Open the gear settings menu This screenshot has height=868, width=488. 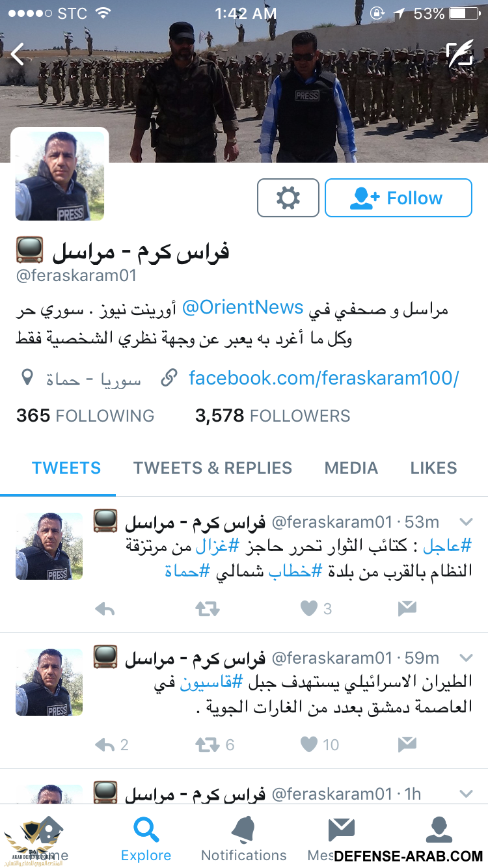coord(288,198)
